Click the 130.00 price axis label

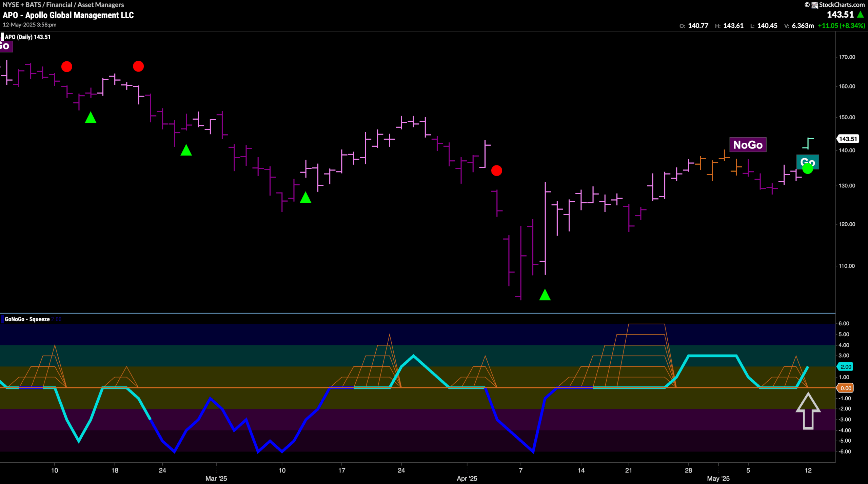pos(847,186)
